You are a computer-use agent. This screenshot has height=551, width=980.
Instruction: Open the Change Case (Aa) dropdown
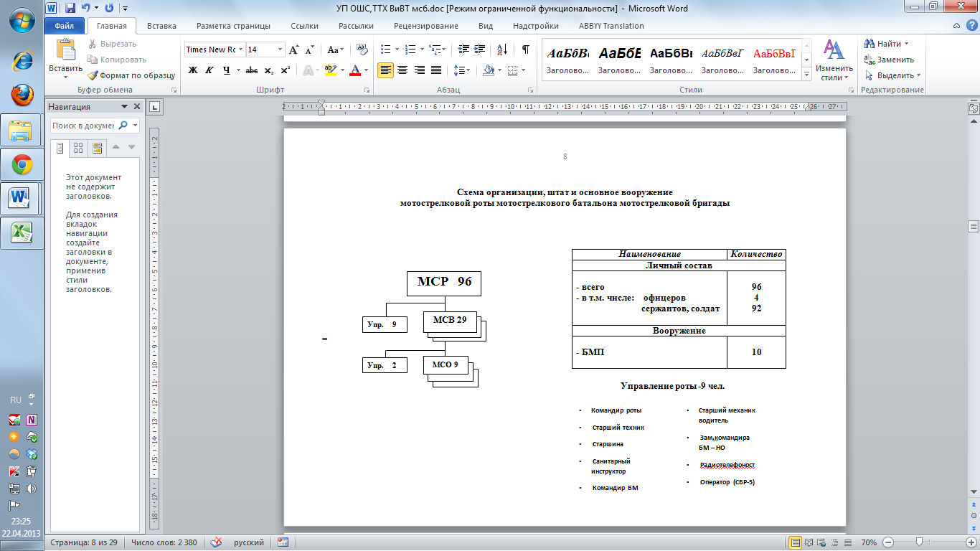[x=334, y=50]
